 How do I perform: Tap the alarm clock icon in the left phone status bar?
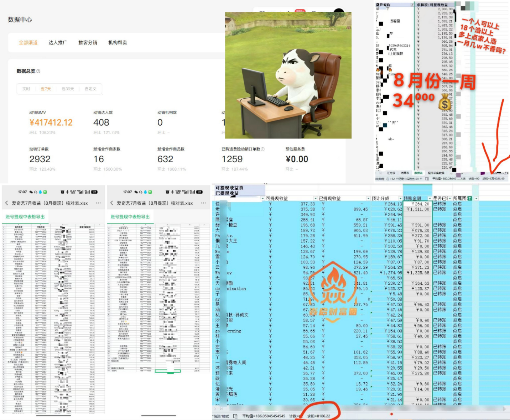(x=62, y=192)
